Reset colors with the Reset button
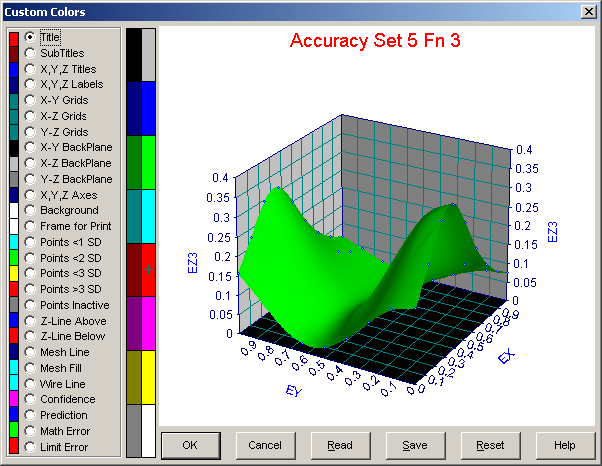Screen dimensions: 602x466 click(491, 445)
